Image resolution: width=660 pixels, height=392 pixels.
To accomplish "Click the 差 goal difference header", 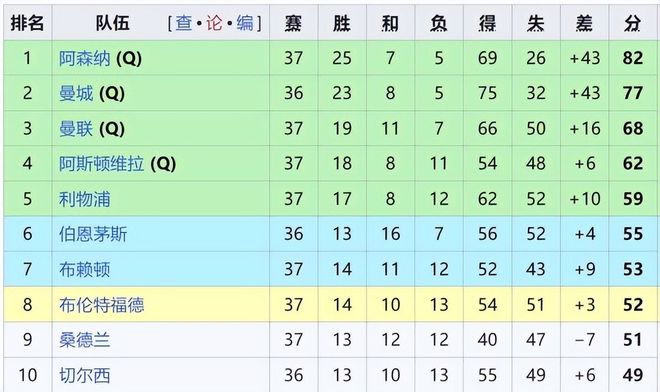I will coord(584,23).
